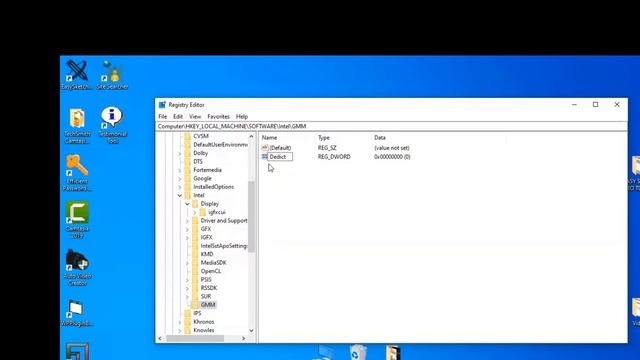Expand the igfxcui key
The width and height of the screenshot is (640, 360).
pos(195,212)
